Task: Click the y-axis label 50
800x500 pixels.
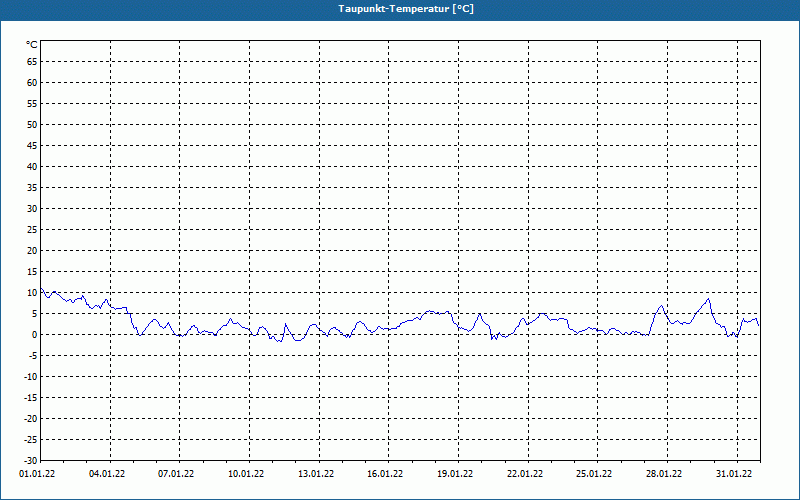Action: pyautogui.click(x=32, y=124)
